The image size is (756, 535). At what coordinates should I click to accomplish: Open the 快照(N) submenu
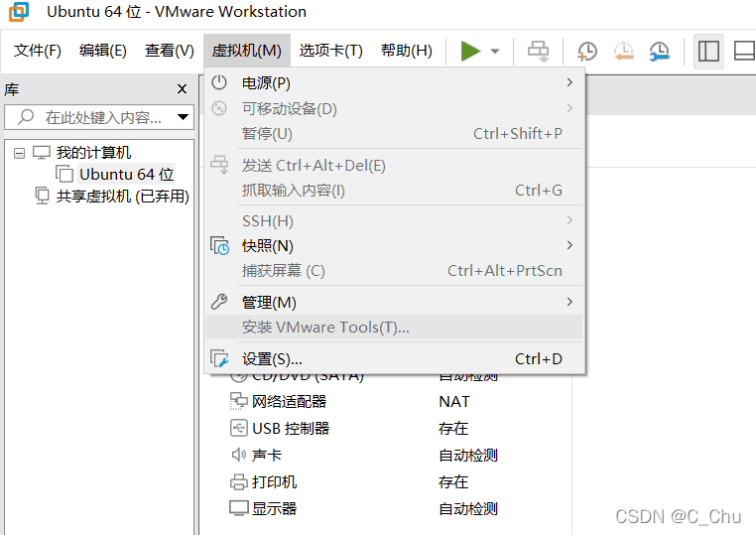pyautogui.click(x=394, y=246)
